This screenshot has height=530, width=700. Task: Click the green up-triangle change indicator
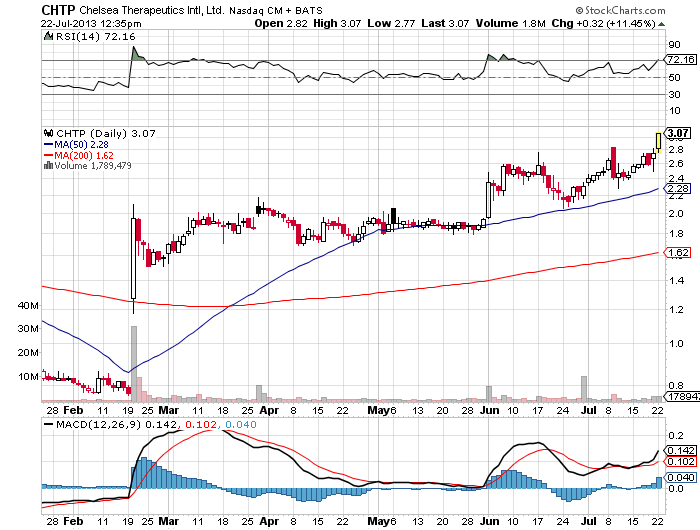661,24
